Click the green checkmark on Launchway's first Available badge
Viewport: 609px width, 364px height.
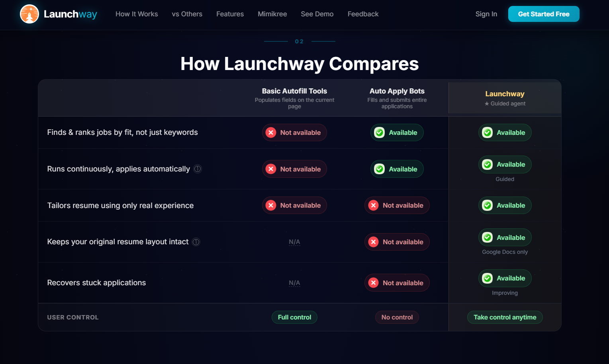(487, 132)
